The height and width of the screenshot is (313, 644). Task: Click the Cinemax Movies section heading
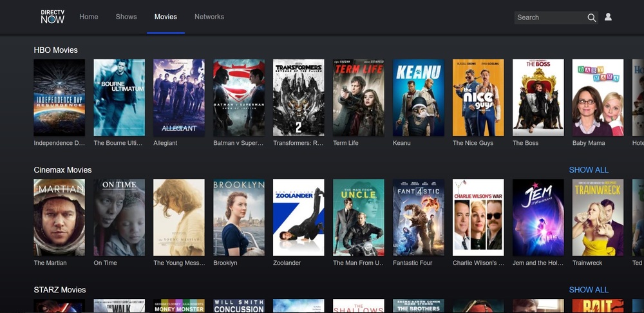tap(63, 170)
